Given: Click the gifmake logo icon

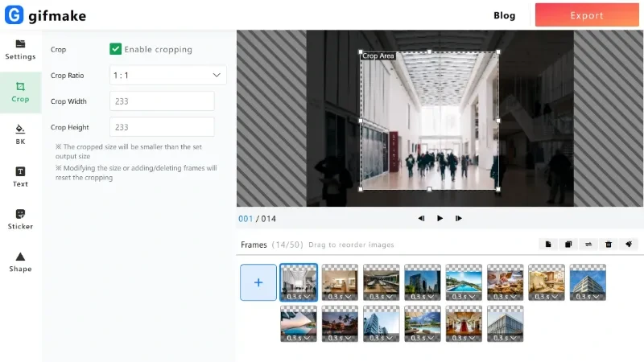Looking at the screenshot, I should pyautogui.click(x=14, y=14).
